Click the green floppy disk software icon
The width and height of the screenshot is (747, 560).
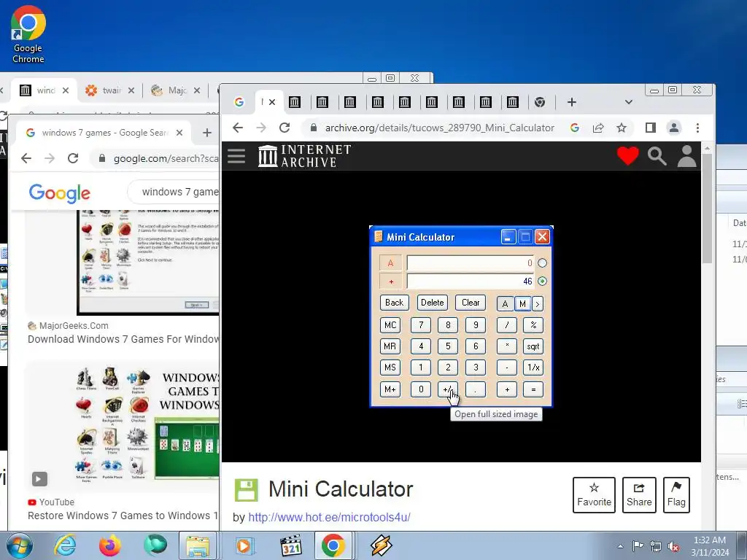(246, 490)
